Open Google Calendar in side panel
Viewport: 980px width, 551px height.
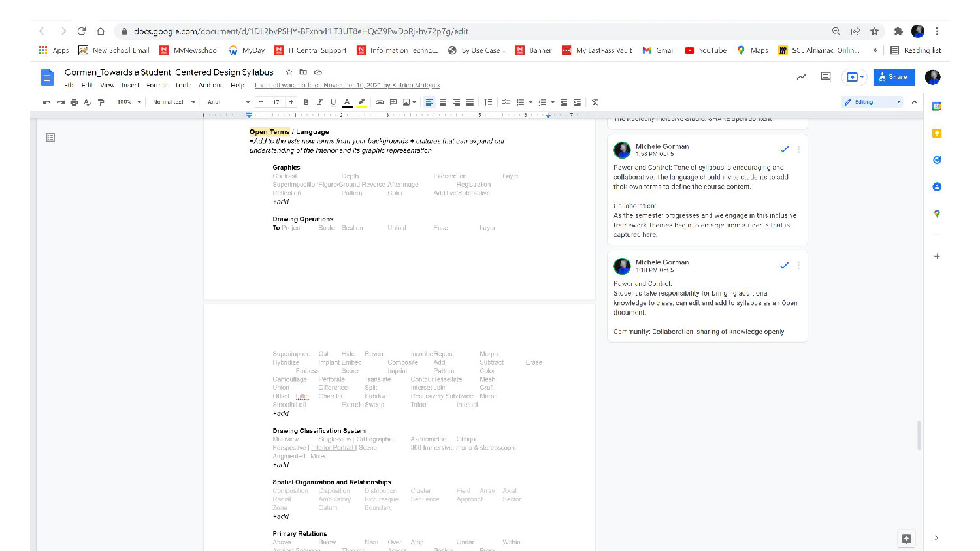pyautogui.click(x=936, y=106)
